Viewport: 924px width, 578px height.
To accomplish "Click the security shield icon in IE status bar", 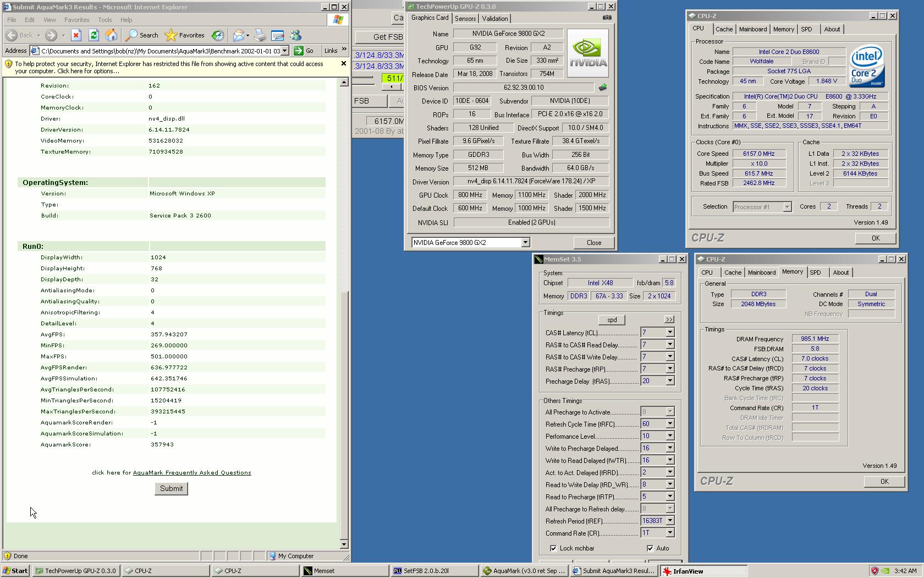I will pos(8,556).
